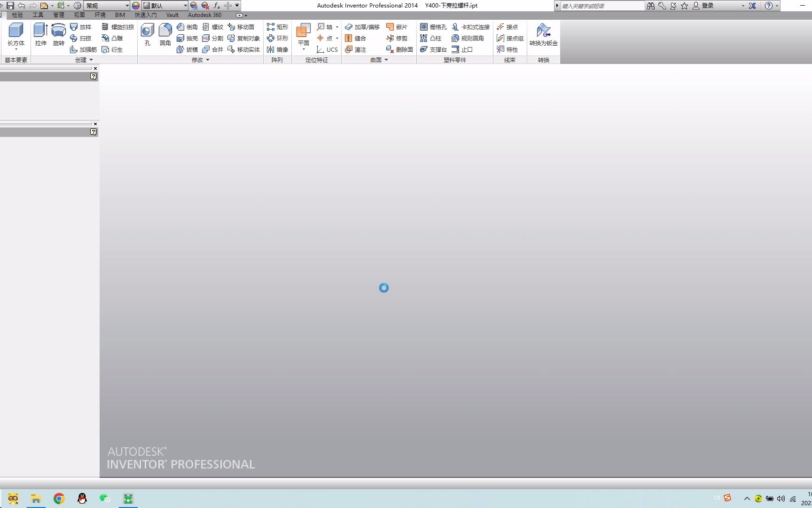
Task: Switch to the BIM ribbon tab
Action: (x=120, y=15)
